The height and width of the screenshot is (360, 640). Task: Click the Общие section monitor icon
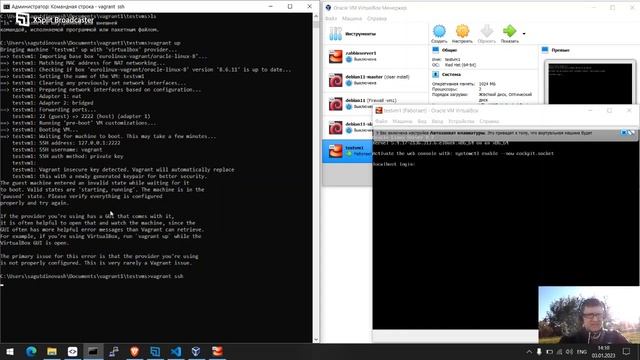(x=436, y=50)
